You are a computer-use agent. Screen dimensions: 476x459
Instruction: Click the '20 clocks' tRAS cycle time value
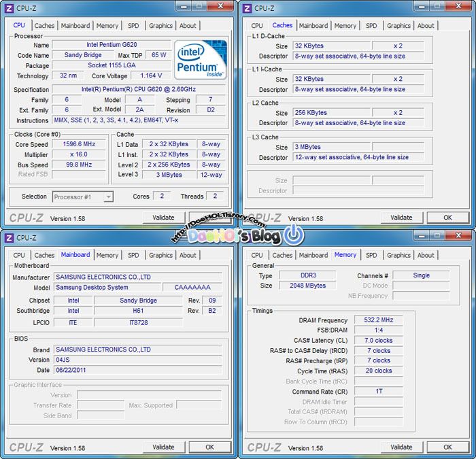click(x=379, y=371)
